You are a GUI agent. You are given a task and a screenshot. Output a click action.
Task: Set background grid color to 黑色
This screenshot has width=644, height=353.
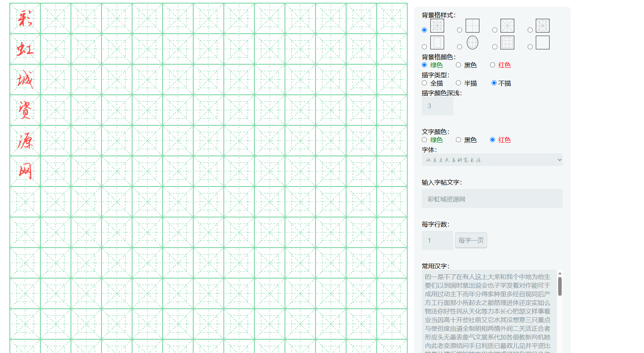(458, 65)
